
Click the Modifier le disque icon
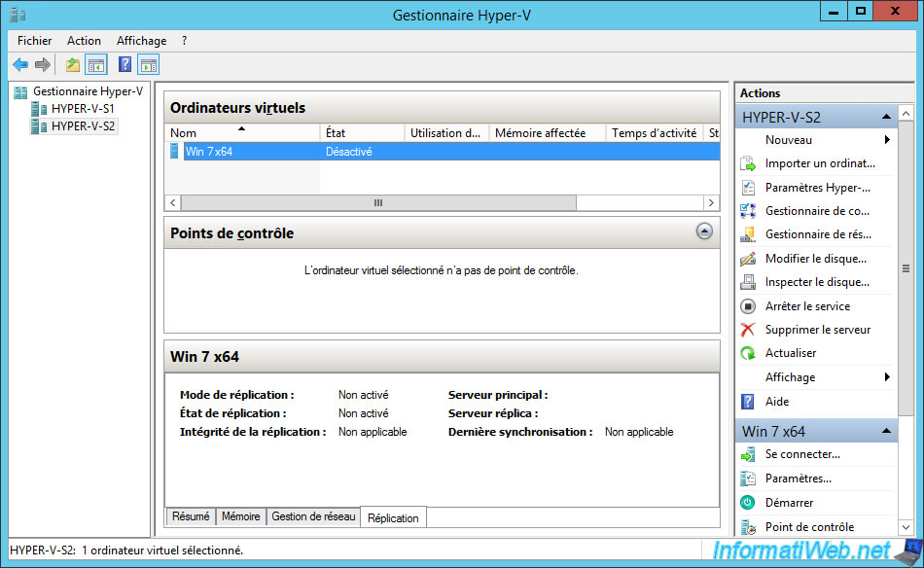click(x=748, y=259)
